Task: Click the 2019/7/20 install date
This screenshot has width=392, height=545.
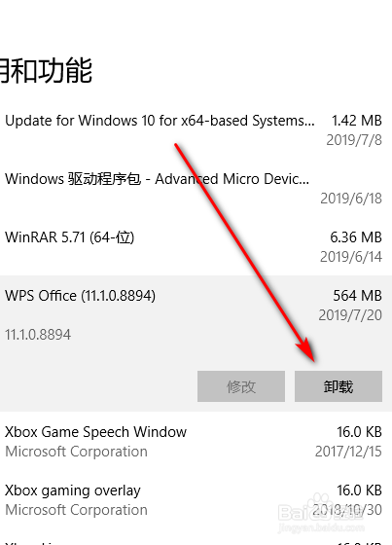Action: point(350,315)
